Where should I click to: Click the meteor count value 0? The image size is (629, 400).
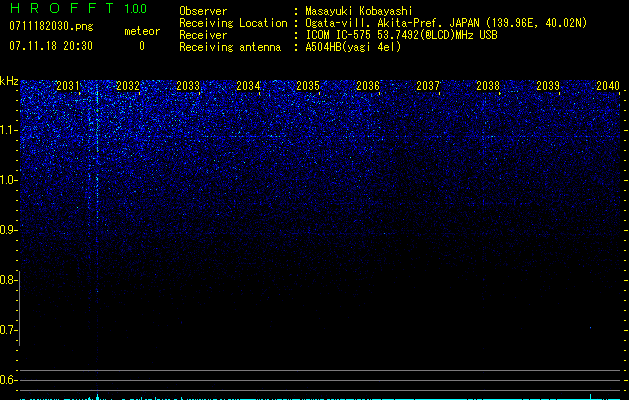(x=142, y=46)
